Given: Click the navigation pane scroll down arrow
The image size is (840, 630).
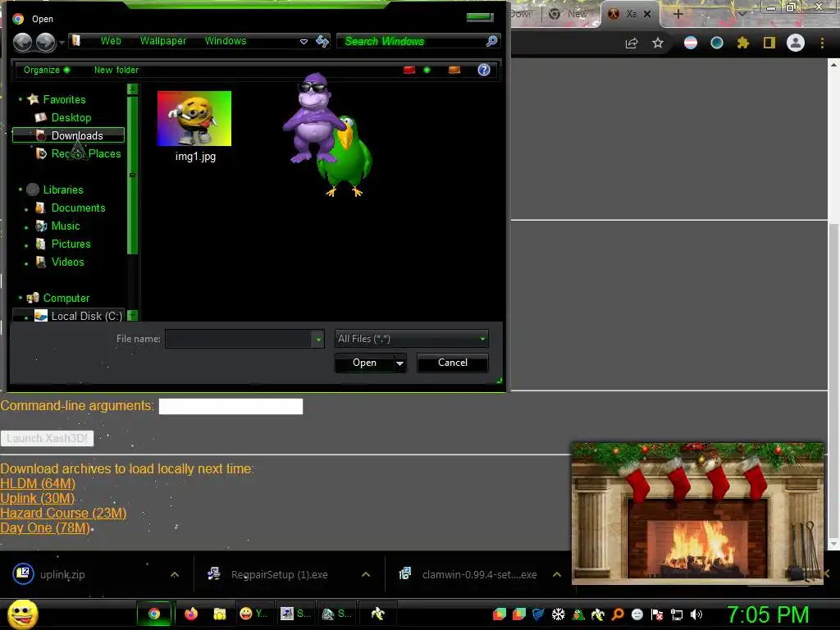Looking at the screenshot, I should pos(132,315).
